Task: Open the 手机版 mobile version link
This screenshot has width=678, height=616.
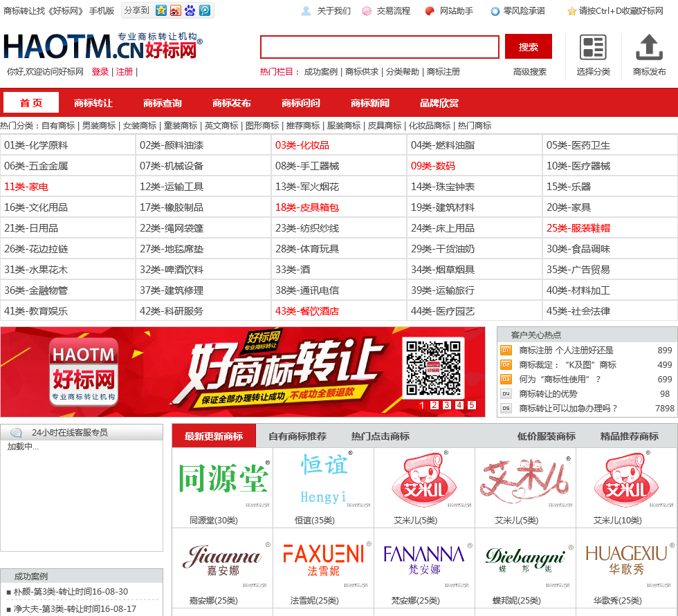Action: tap(102, 11)
